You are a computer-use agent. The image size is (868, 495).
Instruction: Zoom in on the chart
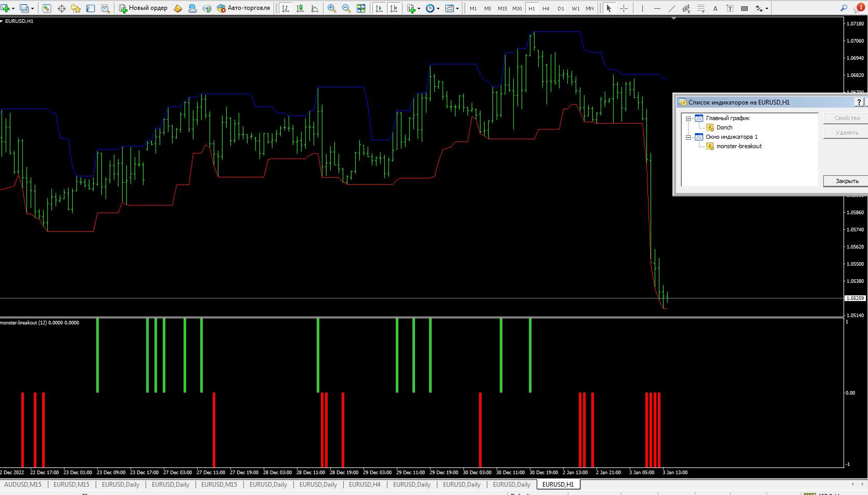click(332, 8)
